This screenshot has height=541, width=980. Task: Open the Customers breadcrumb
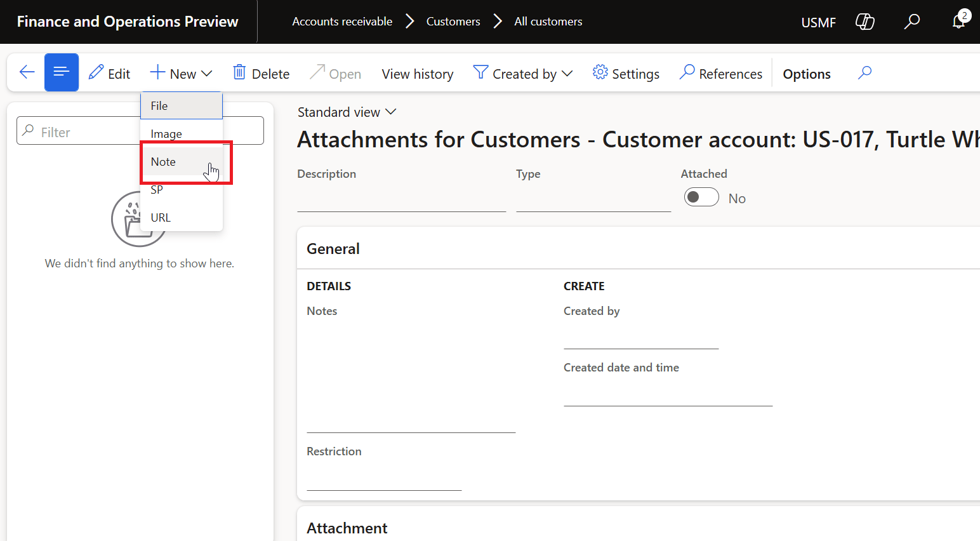click(453, 22)
